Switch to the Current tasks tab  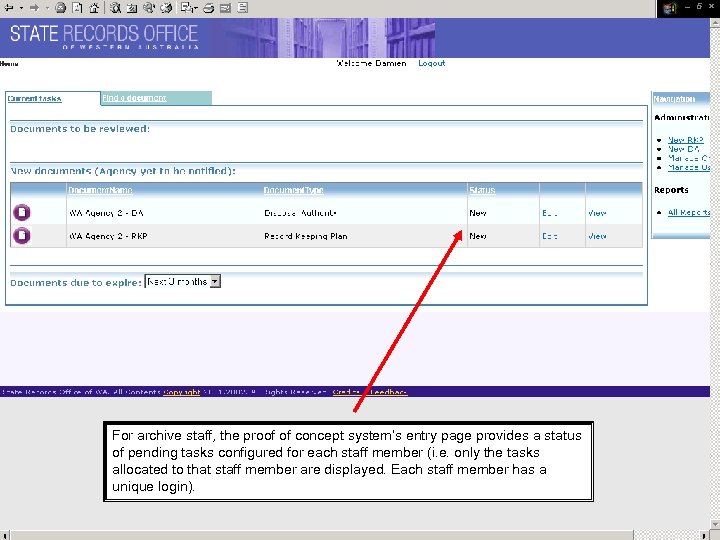(x=34, y=98)
